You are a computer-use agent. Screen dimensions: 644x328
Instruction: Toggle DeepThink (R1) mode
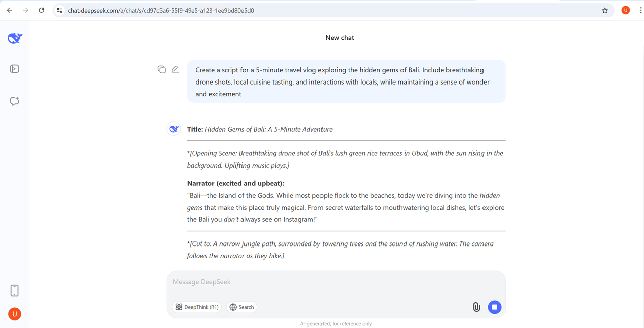point(197,307)
